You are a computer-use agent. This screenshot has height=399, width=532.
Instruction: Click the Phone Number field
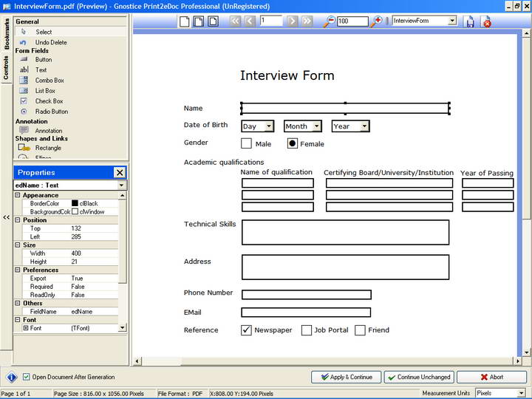pyautogui.click(x=307, y=295)
